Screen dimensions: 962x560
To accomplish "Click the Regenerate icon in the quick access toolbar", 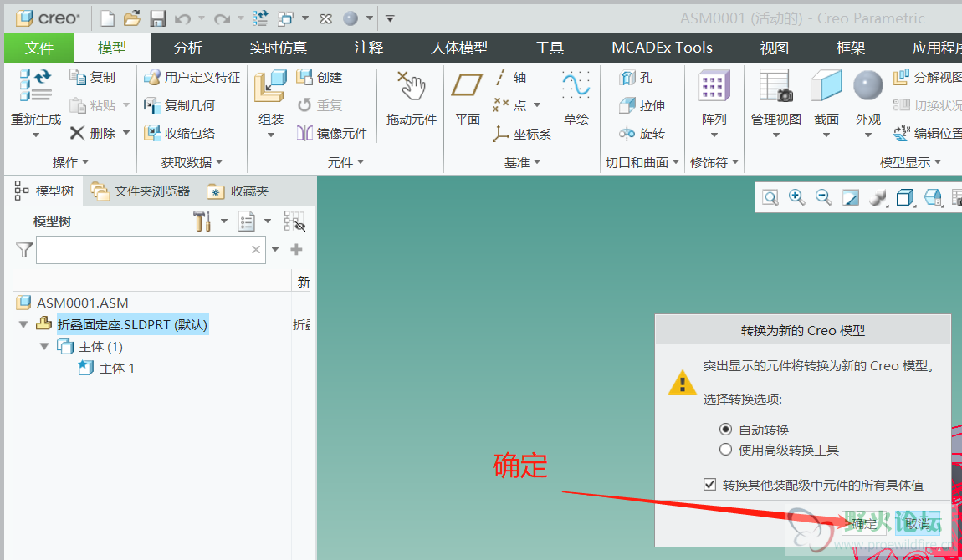I will 260,18.
